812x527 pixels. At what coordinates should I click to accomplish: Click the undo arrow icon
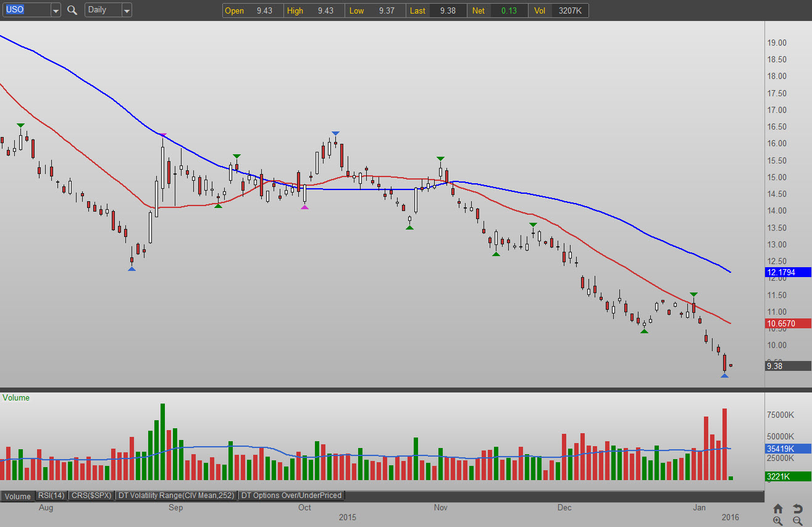click(797, 508)
